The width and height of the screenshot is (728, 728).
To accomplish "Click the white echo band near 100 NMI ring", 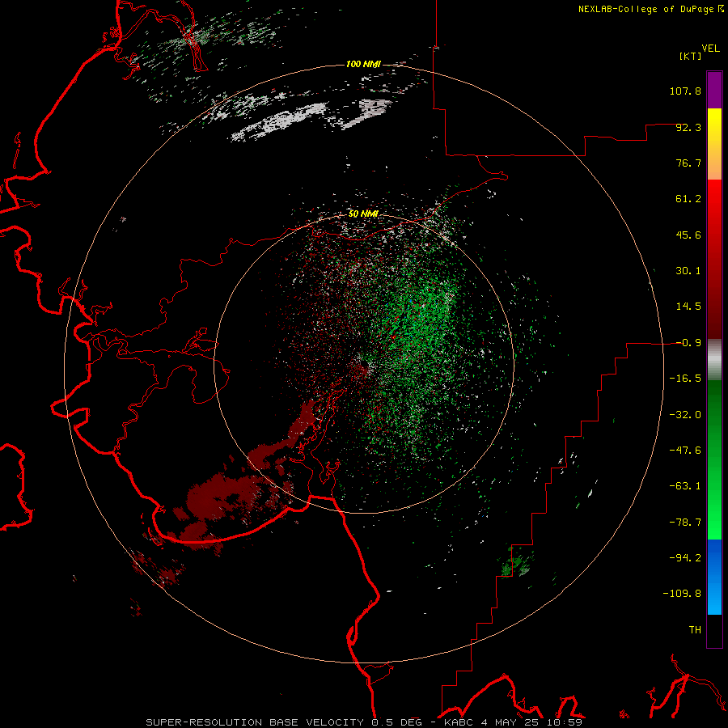I will 278,121.
